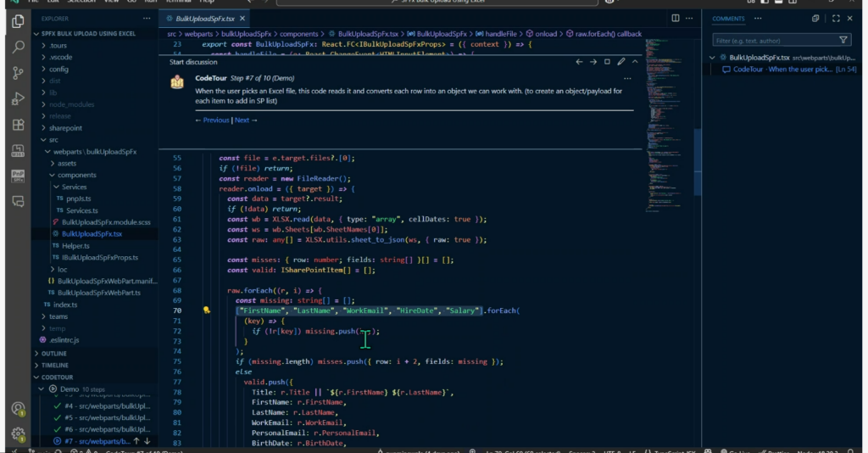
Task: Open the Accounts menu icon
Action: [x=19, y=409]
